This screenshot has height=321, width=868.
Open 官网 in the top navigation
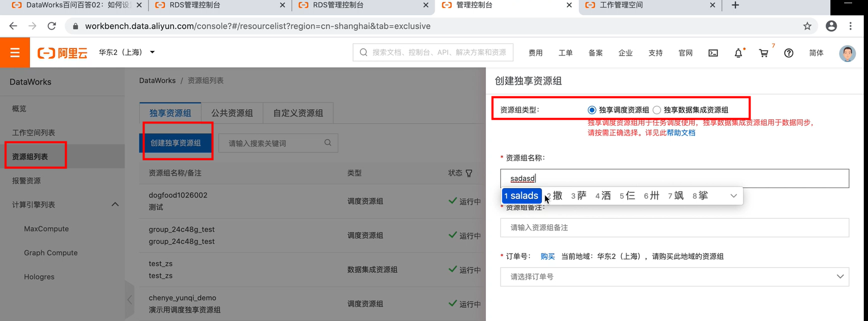point(685,53)
